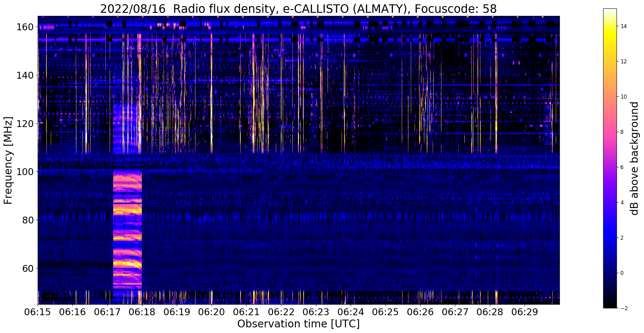Click the colorbar tick label 2
Image resolution: width=644 pixels, height=333 pixels.
[622, 238]
